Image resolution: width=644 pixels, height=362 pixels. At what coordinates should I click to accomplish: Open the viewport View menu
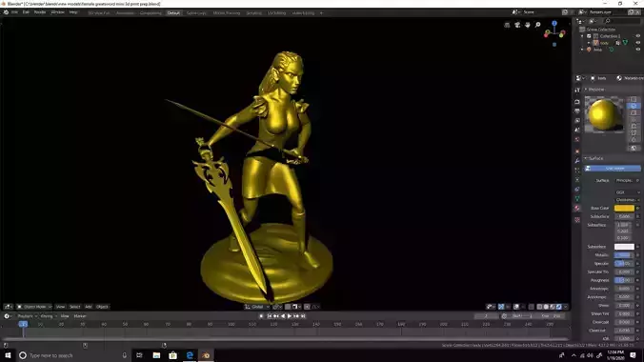pyautogui.click(x=60, y=307)
